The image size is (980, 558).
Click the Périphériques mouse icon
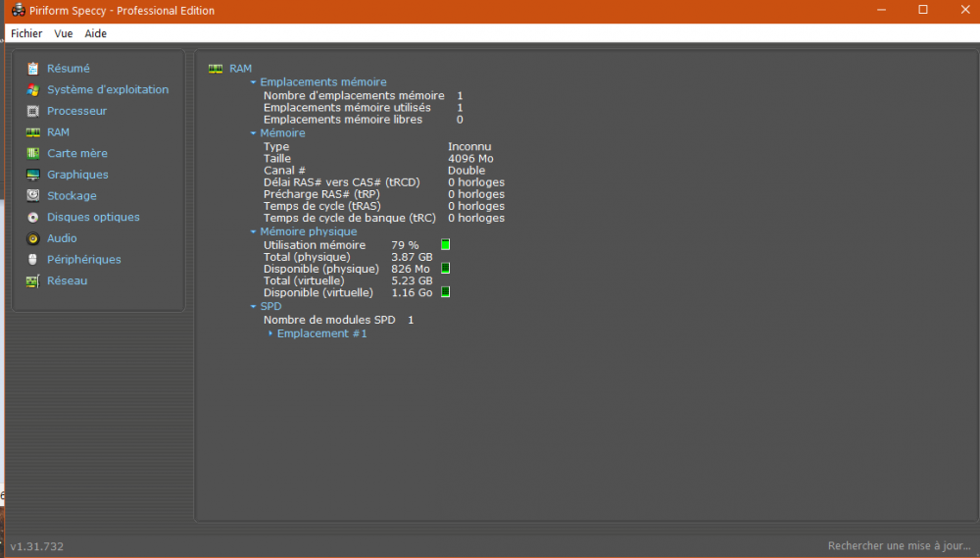pyautogui.click(x=33, y=260)
